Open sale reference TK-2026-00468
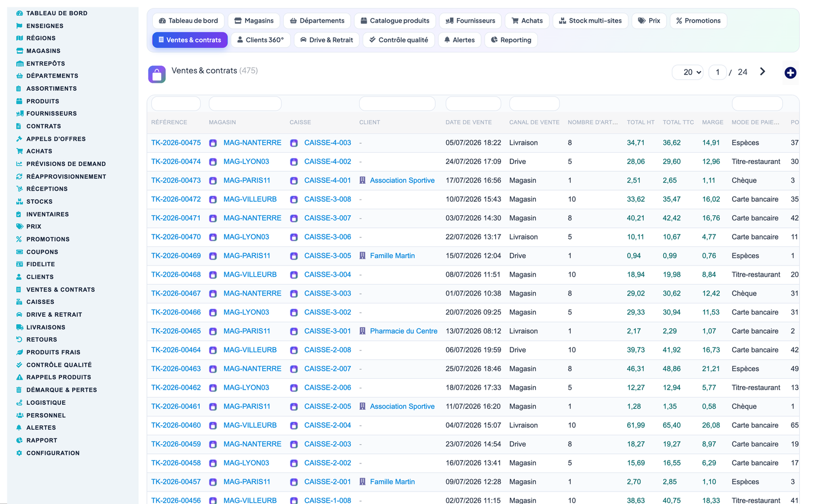Screen dimensions: 815x504 coord(176,275)
